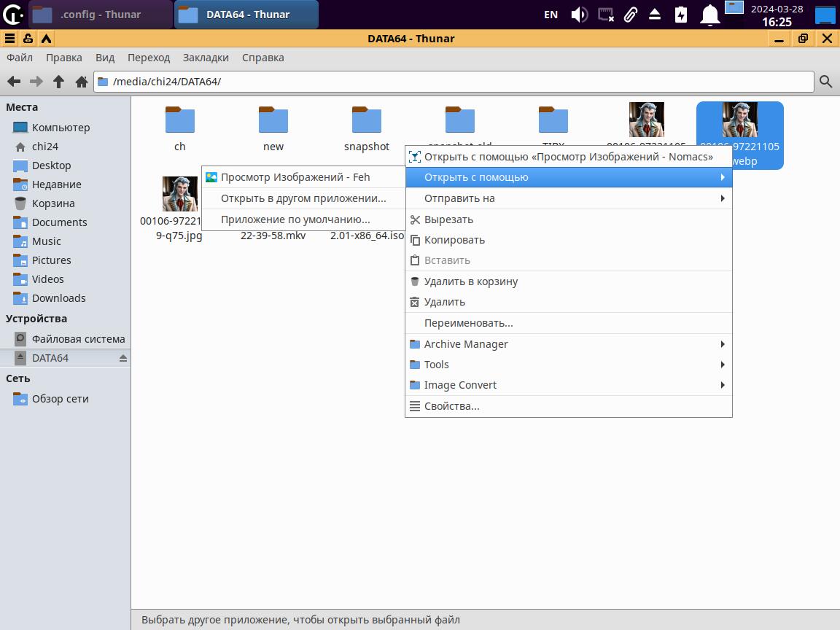Click the battery indicator in the panel
The width and height of the screenshot is (840, 630).
681,15
